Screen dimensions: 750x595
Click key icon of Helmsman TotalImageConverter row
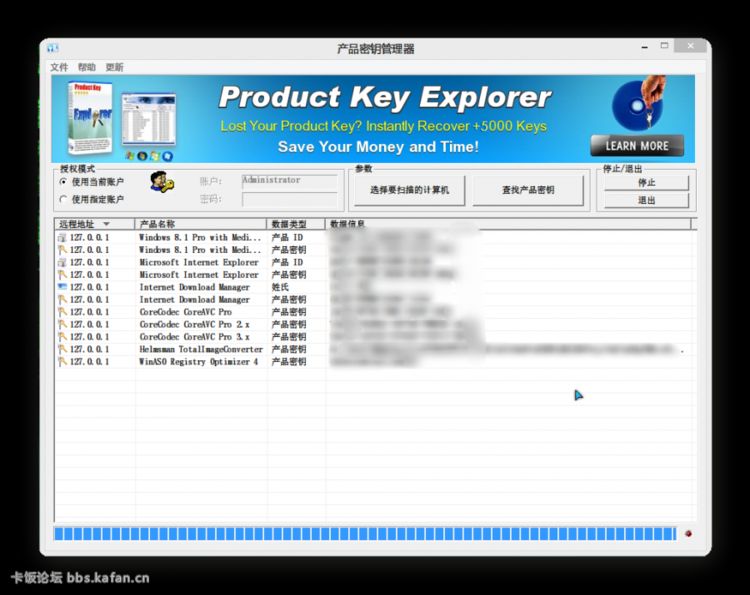click(x=62, y=349)
